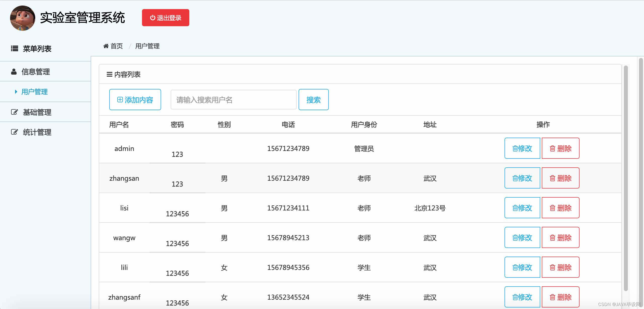644x309 pixels.
Task: Expand the 基础管理 menu section
Action: (x=37, y=112)
